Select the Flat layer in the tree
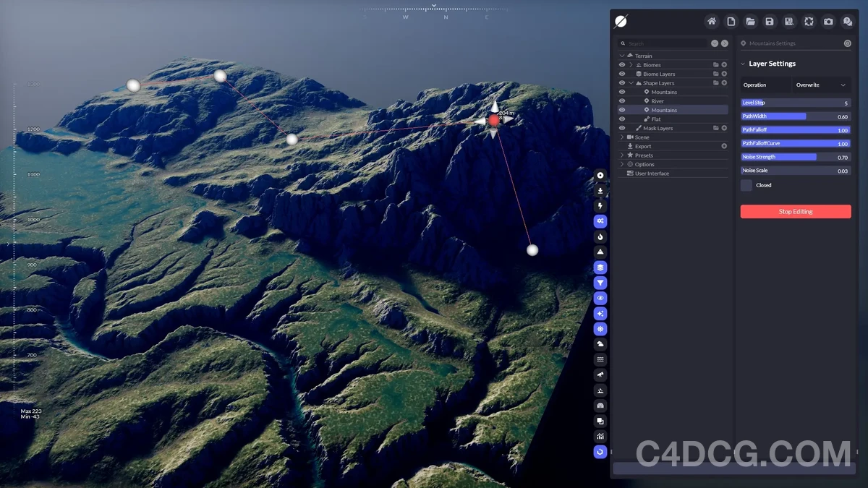 [x=655, y=119]
